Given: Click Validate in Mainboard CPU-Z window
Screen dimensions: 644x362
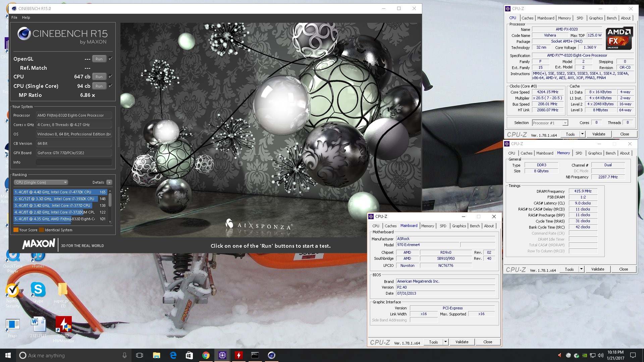Looking at the screenshot, I should point(462,342).
